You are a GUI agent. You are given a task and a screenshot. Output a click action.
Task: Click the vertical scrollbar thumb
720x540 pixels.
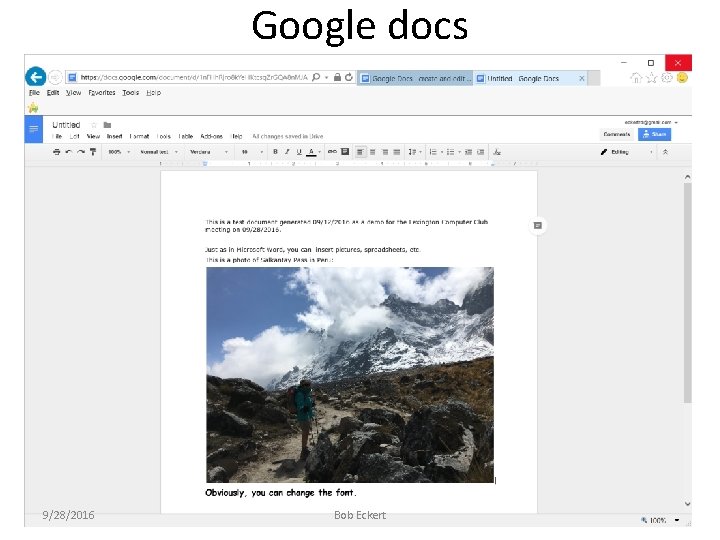click(687, 293)
